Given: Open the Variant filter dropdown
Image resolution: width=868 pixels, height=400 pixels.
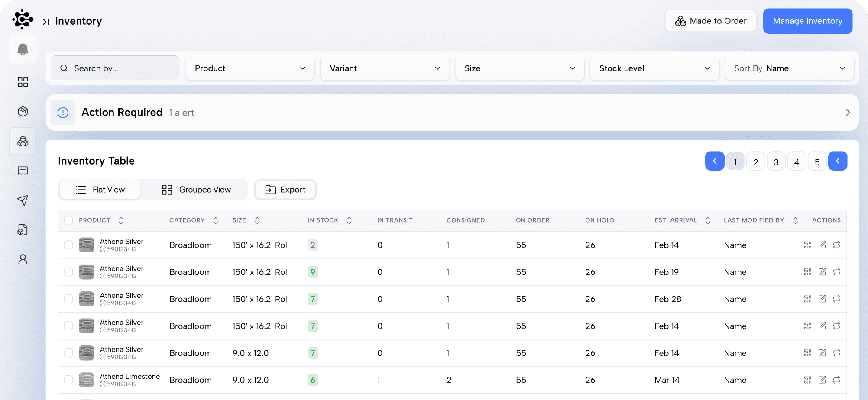Looking at the screenshot, I should [x=385, y=68].
